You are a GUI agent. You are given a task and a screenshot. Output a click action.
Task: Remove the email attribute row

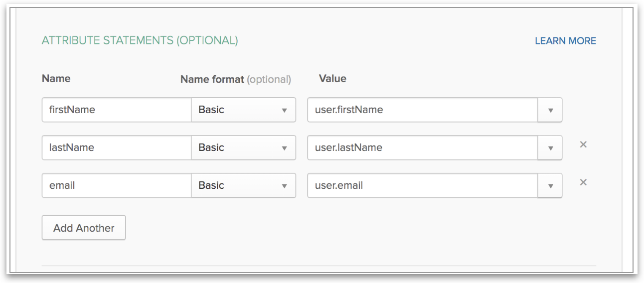[583, 182]
